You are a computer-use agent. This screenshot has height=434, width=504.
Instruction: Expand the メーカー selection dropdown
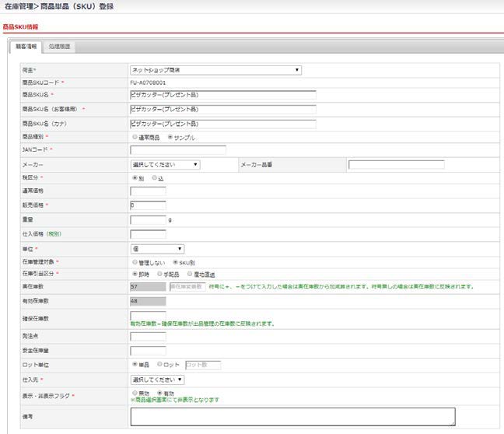click(x=165, y=164)
